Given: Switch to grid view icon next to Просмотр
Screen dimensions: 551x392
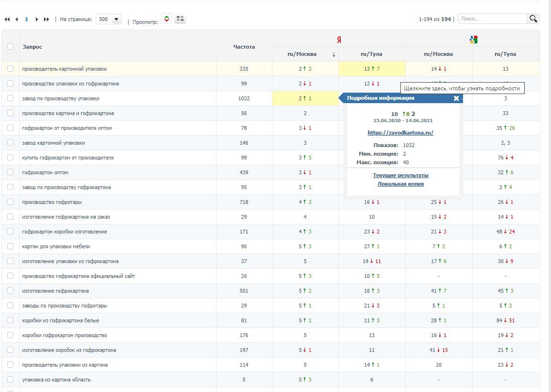Looking at the screenshot, I should tap(180, 19).
